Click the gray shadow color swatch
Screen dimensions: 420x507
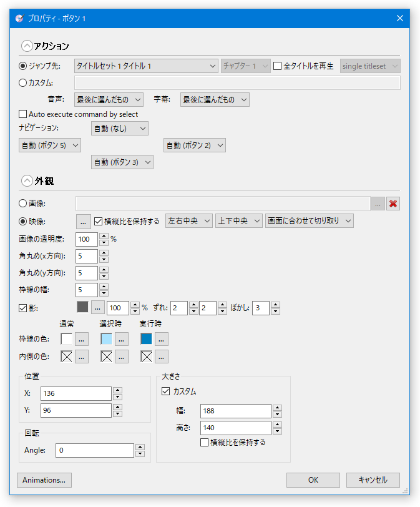82,307
